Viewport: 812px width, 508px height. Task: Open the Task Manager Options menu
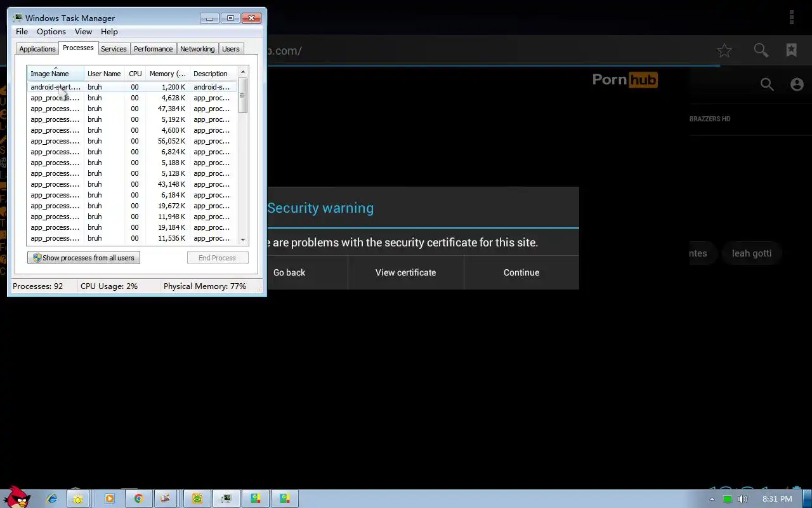tap(51, 32)
